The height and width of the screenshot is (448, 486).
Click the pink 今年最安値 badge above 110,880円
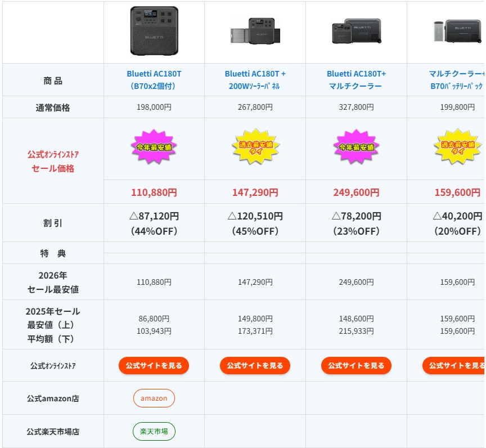[154, 147]
